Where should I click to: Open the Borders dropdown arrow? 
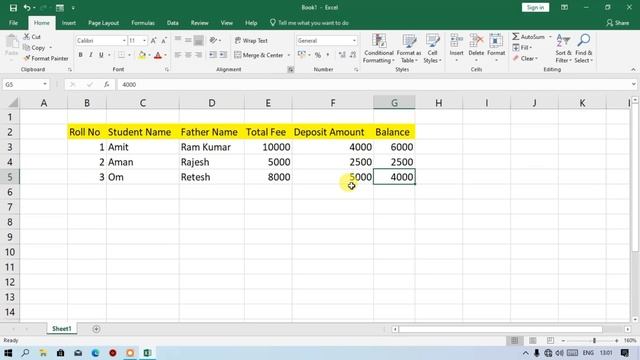point(129,55)
